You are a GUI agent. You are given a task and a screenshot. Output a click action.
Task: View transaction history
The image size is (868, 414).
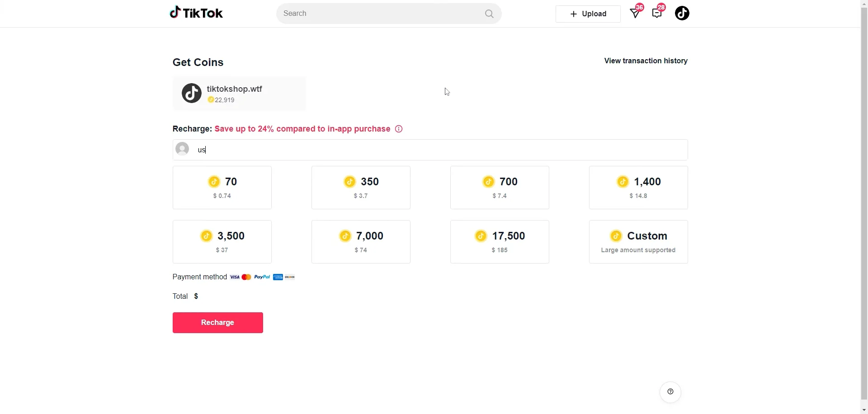coord(646,61)
